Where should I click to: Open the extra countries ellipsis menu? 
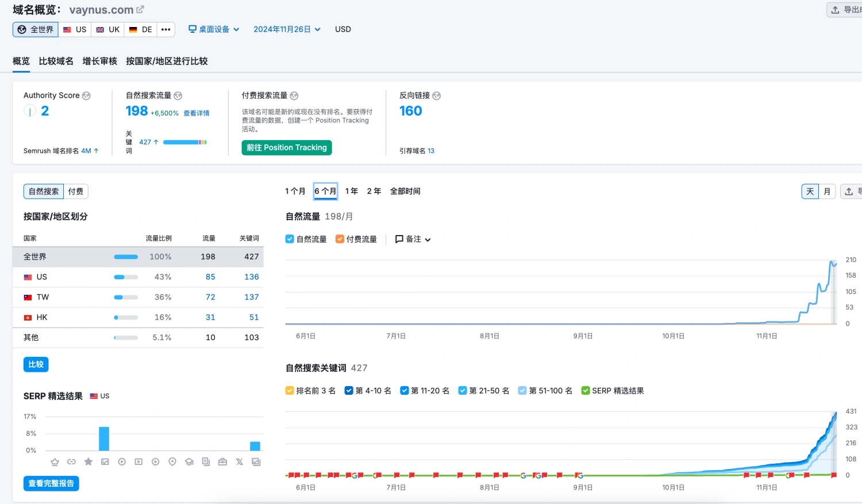(x=166, y=29)
